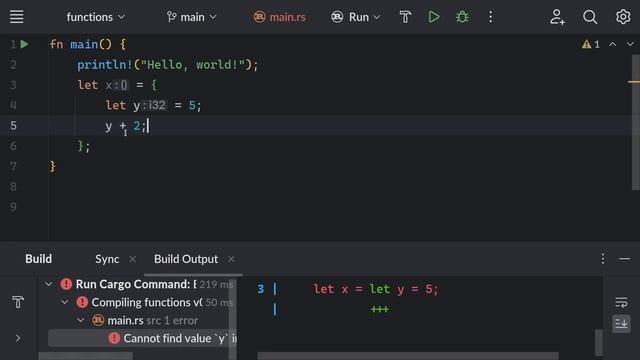Close the Sync tab
This screenshot has height=360, width=640.
click(132, 259)
